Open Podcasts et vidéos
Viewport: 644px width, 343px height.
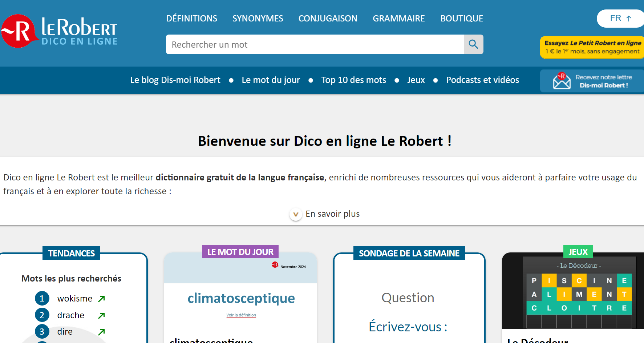tap(483, 80)
